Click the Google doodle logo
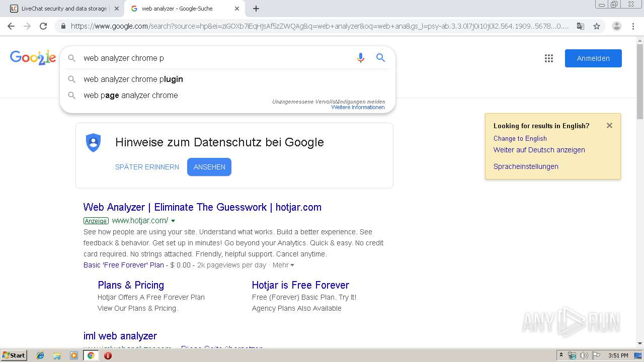Image resolution: width=644 pixels, height=362 pixels. pyautogui.click(x=33, y=58)
